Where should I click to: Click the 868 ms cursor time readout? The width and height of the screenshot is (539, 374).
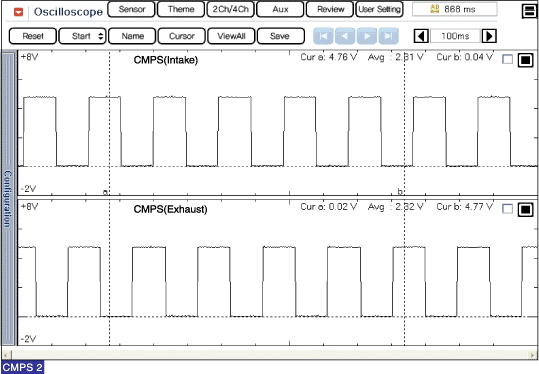454,9
